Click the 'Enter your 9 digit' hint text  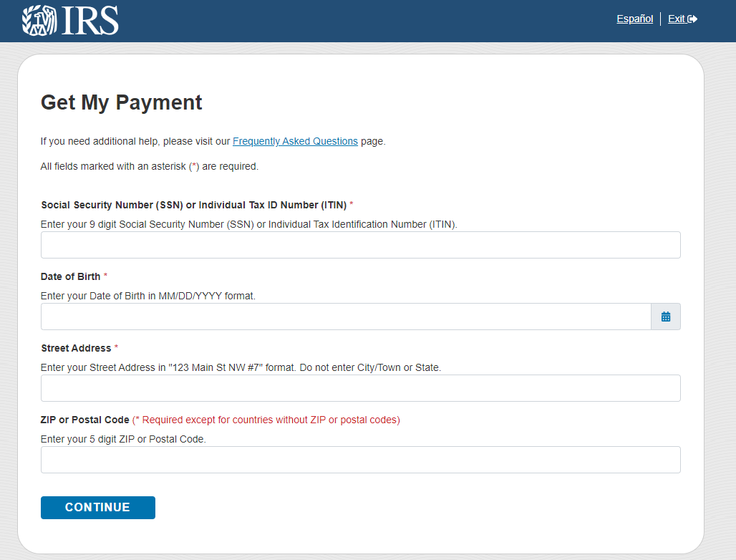[x=248, y=224]
